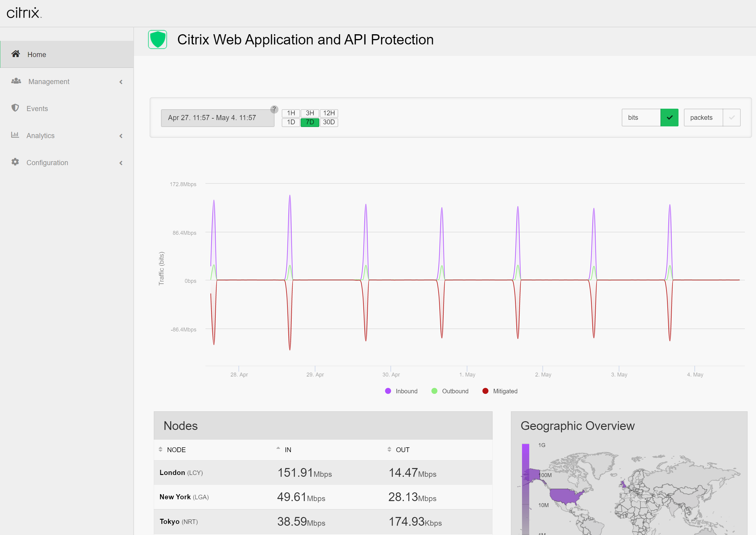Click the purple Inbound legend swatch

pyautogui.click(x=388, y=391)
